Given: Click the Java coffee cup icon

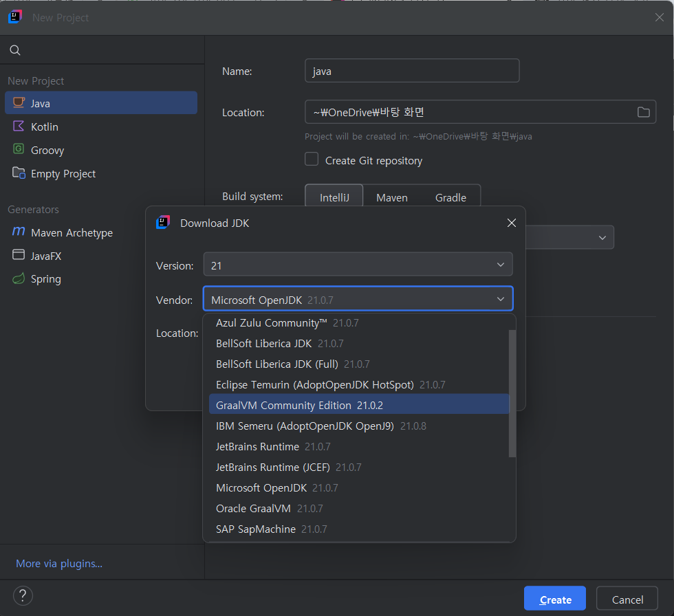Looking at the screenshot, I should (19, 102).
